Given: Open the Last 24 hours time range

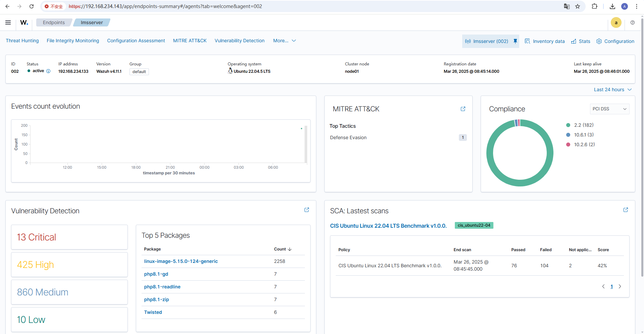Looking at the screenshot, I should pyautogui.click(x=613, y=90).
